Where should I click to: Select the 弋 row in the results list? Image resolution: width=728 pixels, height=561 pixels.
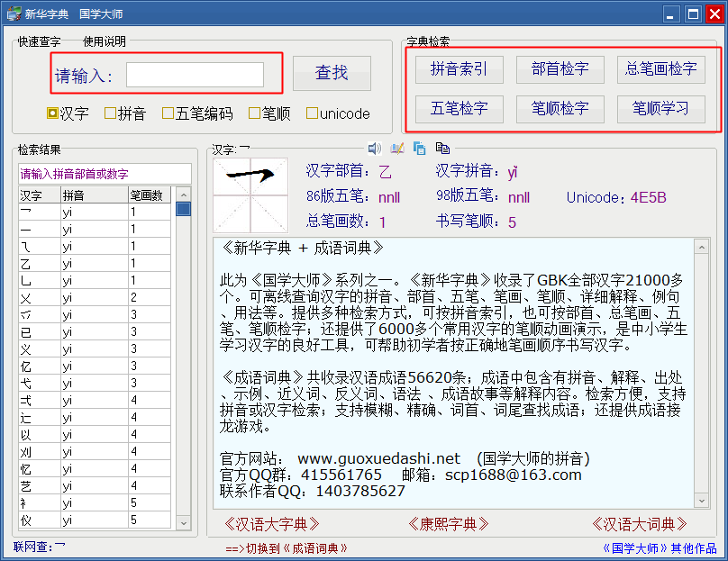(x=95, y=384)
